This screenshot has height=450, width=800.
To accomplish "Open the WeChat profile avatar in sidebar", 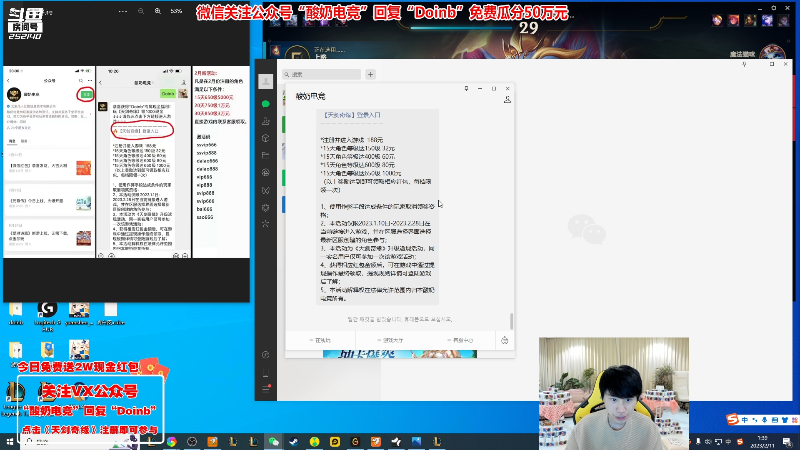I will (x=266, y=82).
